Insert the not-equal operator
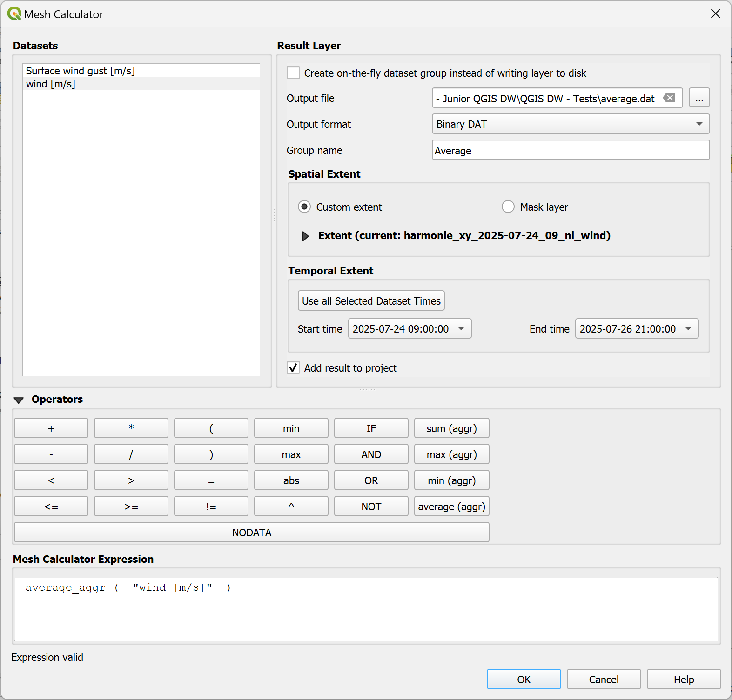The width and height of the screenshot is (732, 700). 211,507
